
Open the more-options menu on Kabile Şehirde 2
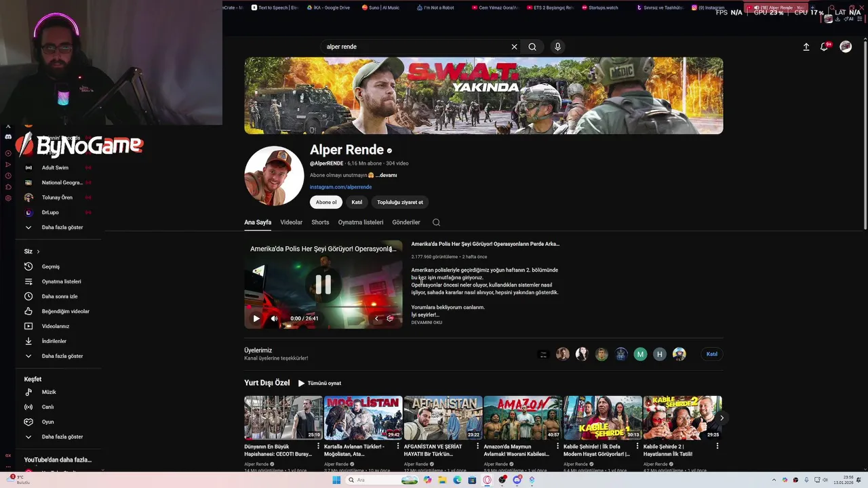[x=717, y=446]
